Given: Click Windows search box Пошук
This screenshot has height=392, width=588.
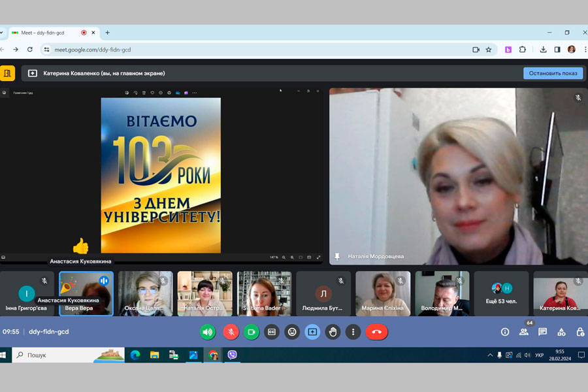Looking at the screenshot, I should pos(68,355).
